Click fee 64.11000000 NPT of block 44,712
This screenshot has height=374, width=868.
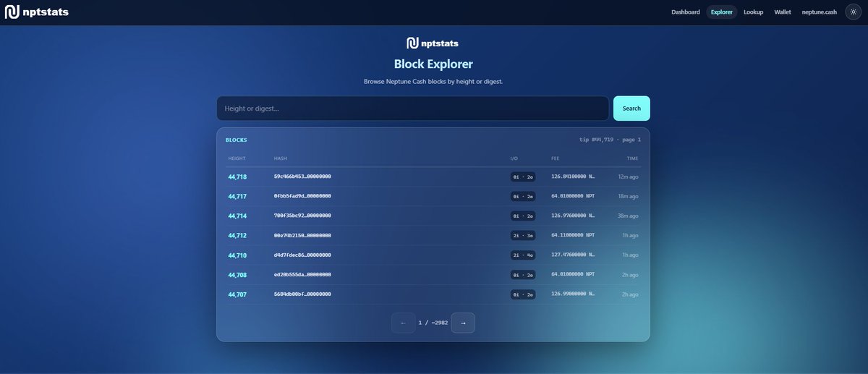[x=573, y=235]
